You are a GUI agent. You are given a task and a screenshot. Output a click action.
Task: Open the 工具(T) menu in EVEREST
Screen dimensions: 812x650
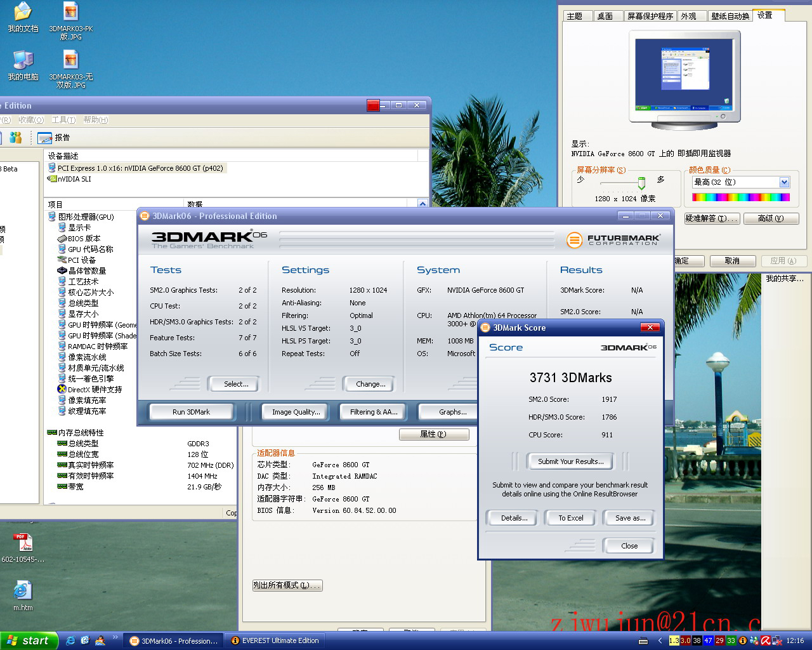(x=63, y=120)
